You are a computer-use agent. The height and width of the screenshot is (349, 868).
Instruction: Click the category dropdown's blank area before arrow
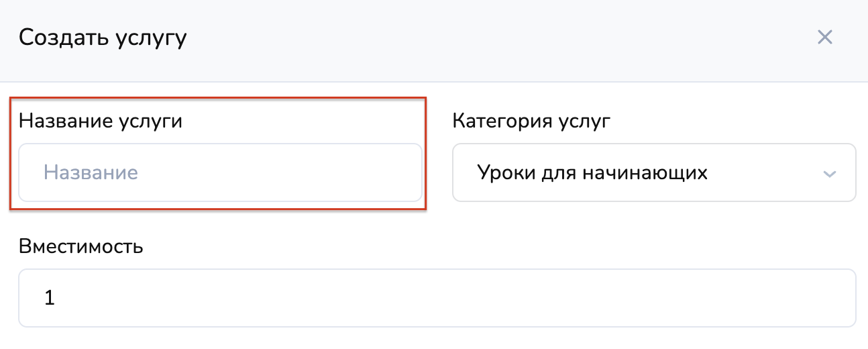pos(765,172)
